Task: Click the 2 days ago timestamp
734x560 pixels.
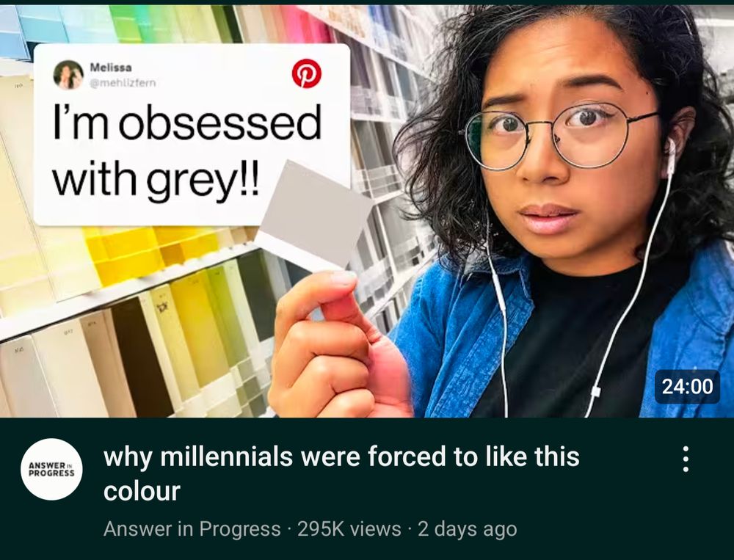Action: pos(467,529)
